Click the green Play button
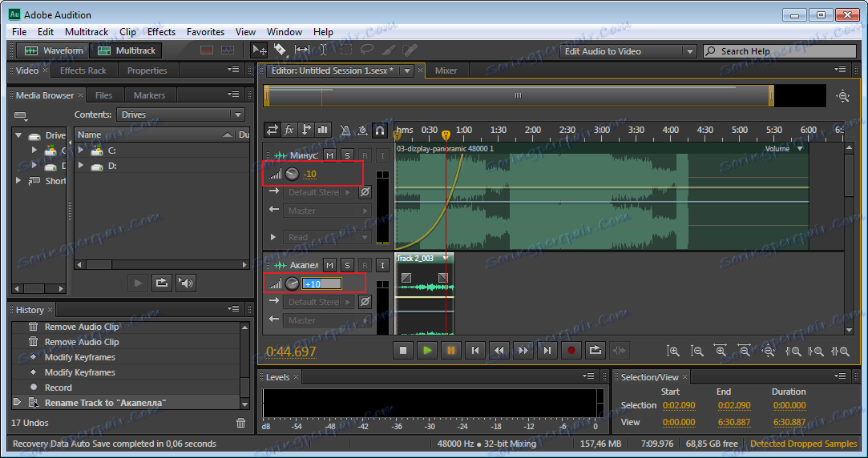This screenshot has width=868, height=458. (427, 350)
